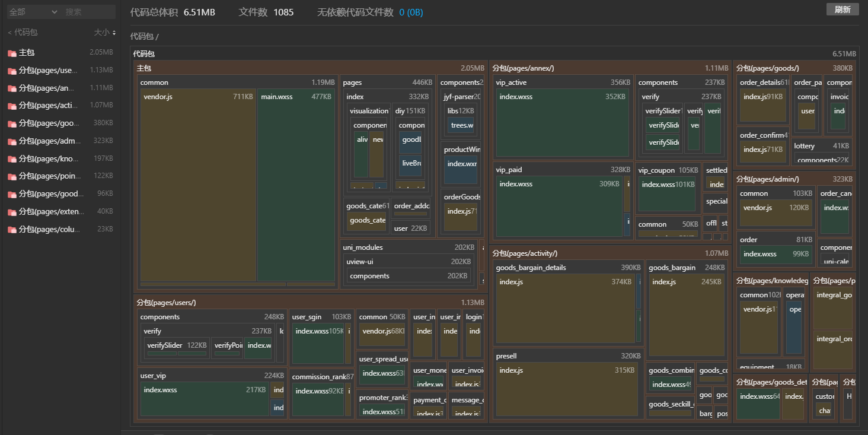Select 分包(pages/acti… 1.07MB list row
The width and height of the screenshot is (868, 435).
60,106
